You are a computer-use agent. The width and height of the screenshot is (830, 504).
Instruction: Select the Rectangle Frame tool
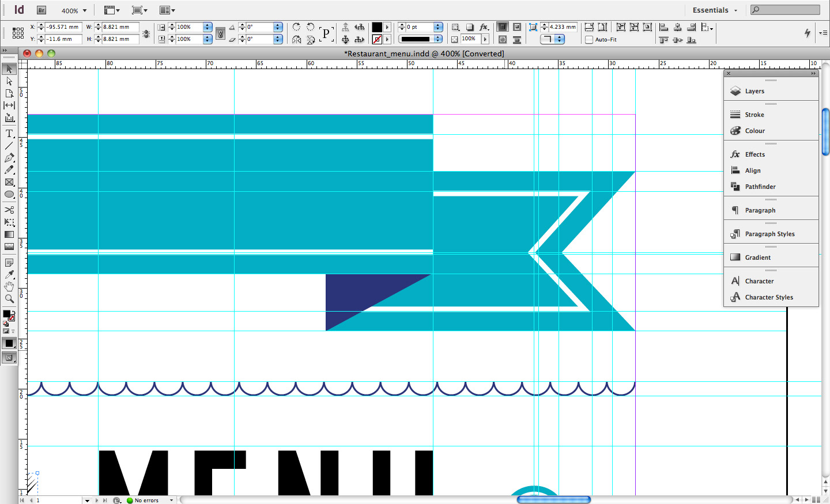tap(9, 182)
